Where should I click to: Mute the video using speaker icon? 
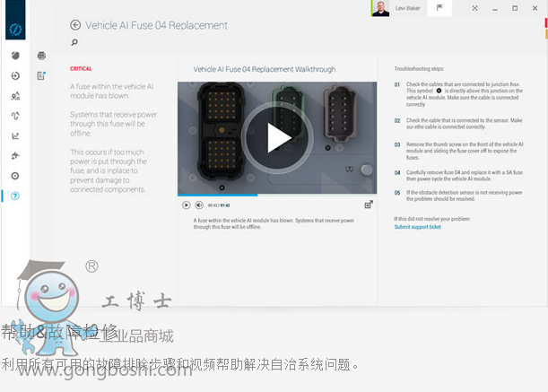pyautogui.click(x=199, y=205)
